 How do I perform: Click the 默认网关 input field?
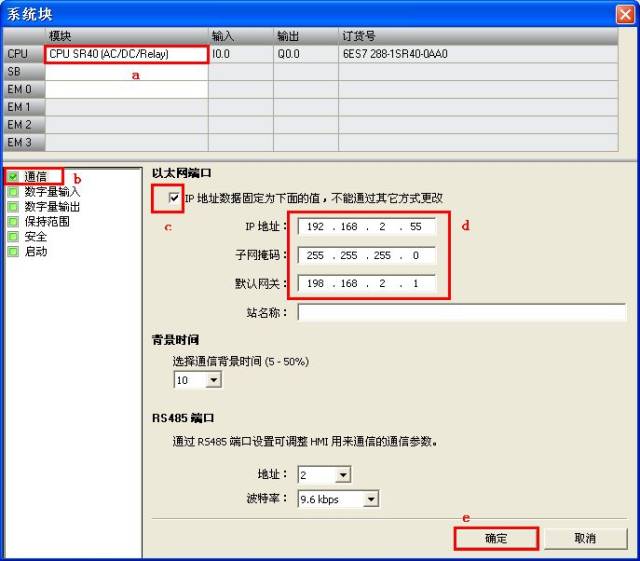click(x=366, y=284)
